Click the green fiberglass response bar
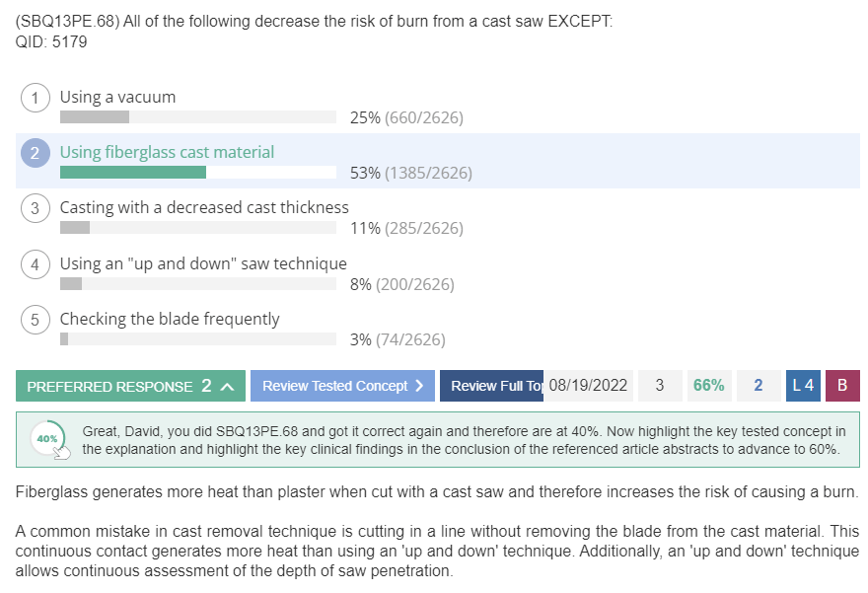The height and width of the screenshot is (593, 868). [133, 173]
